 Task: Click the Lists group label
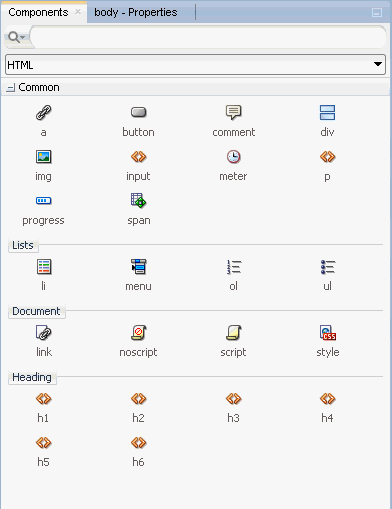pyautogui.click(x=23, y=245)
